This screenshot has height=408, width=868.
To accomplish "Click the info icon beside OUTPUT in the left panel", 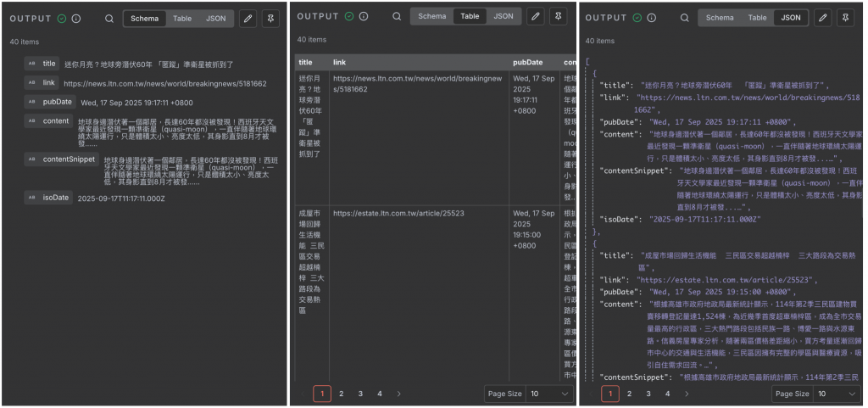I will pos(76,19).
